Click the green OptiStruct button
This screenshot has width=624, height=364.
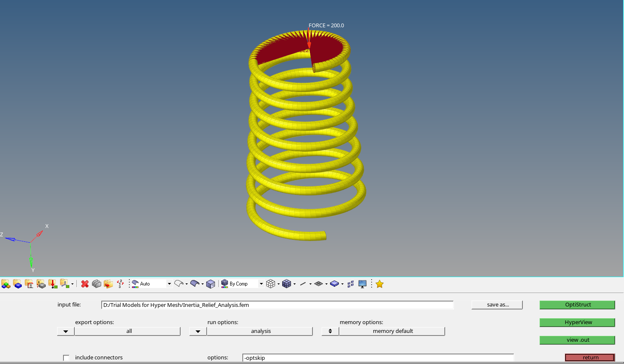tap(577, 305)
